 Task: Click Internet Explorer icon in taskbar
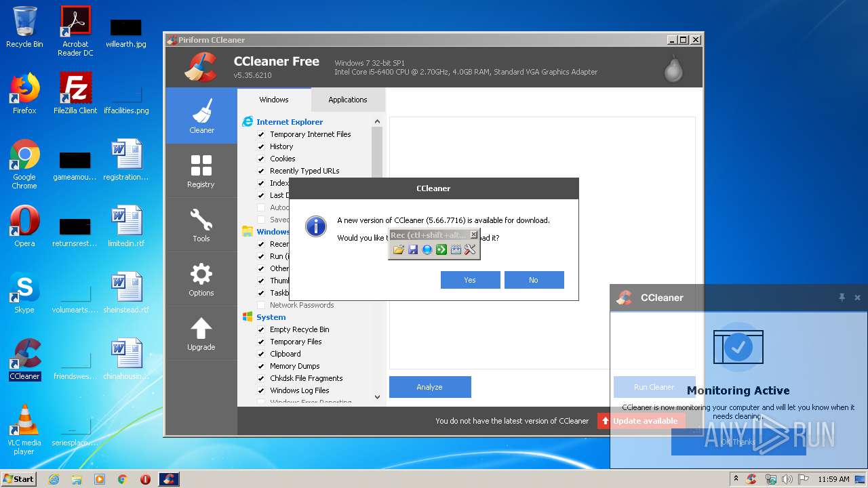pyautogui.click(x=54, y=479)
